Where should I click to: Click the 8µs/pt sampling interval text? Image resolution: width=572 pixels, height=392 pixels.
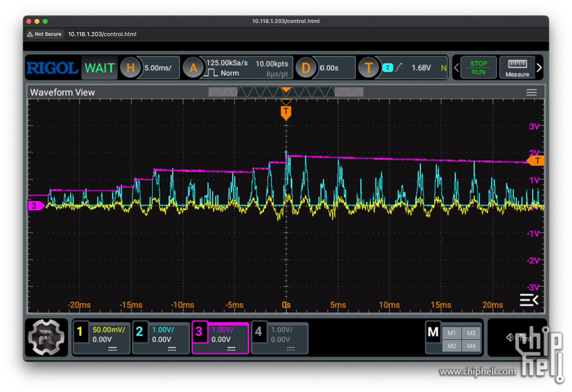pyautogui.click(x=277, y=74)
